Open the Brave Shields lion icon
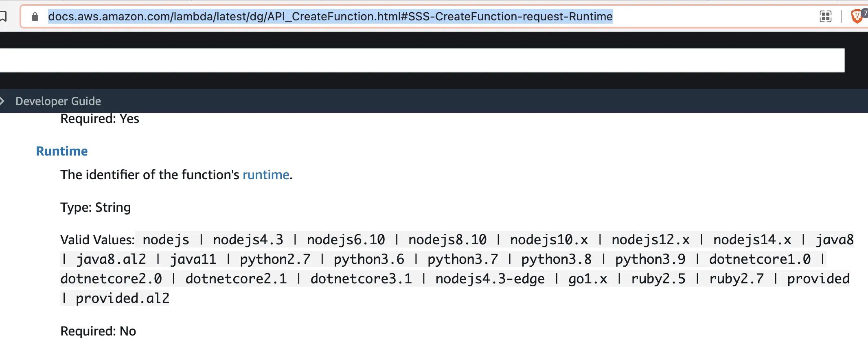This screenshot has width=868, height=342. tap(857, 16)
